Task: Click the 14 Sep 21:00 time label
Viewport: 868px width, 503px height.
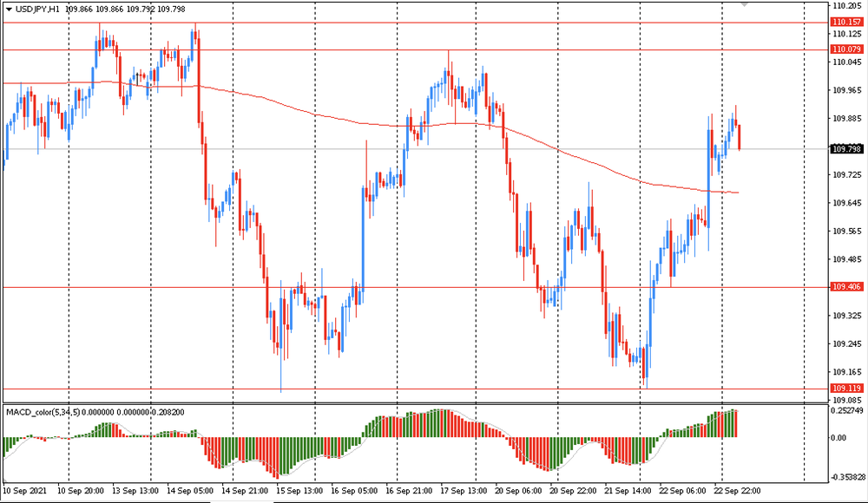Action: pyautogui.click(x=245, y=491)
